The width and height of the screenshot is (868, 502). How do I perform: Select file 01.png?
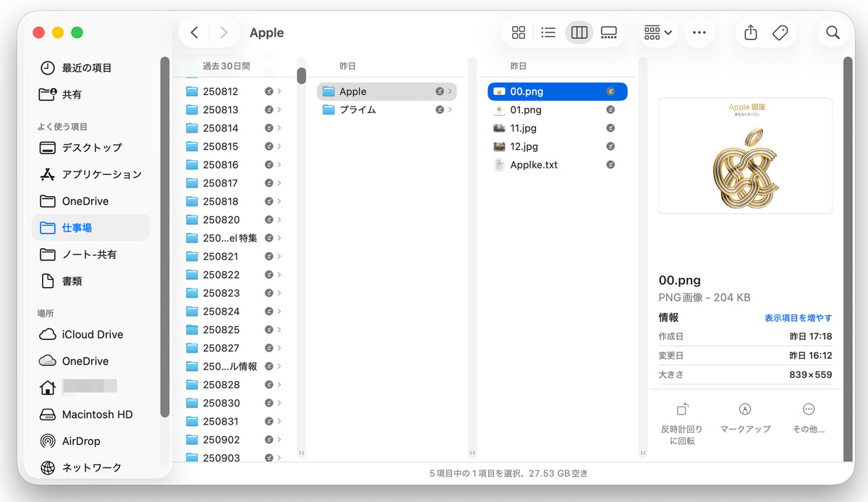coord(558,110)
